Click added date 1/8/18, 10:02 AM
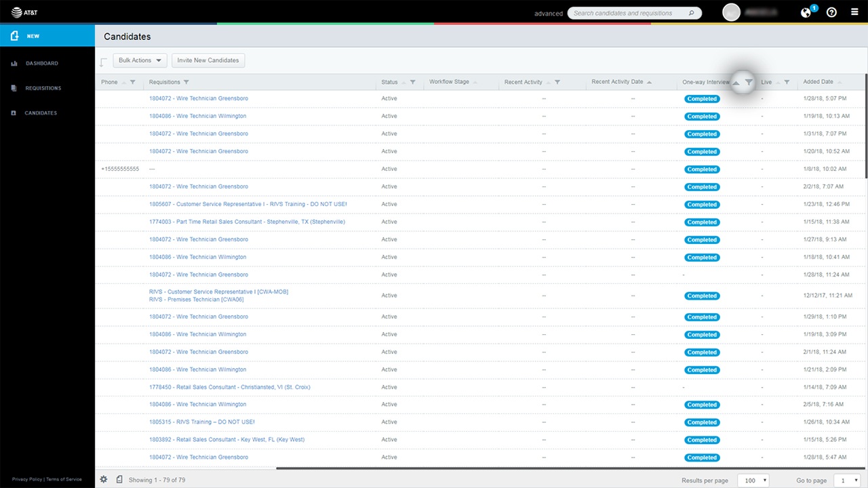The image size is (868, 488). pyautogui.click(x=823, y=169)
